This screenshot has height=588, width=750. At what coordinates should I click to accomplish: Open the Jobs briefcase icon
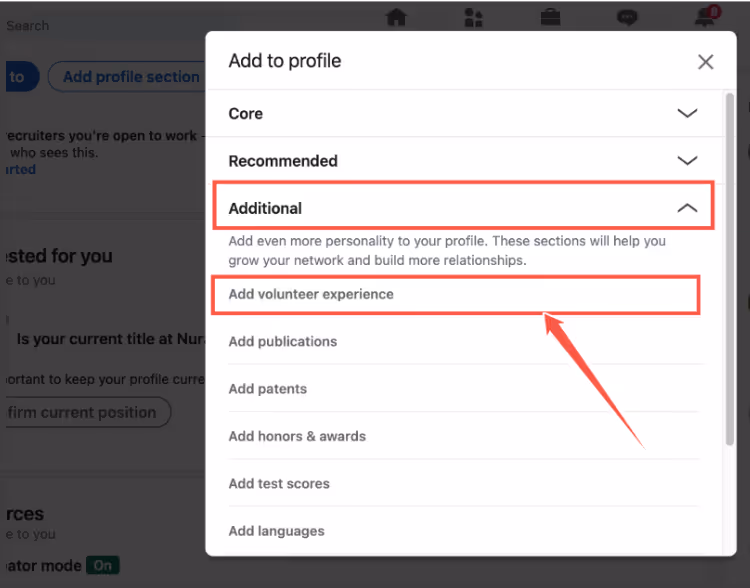point(551,18)
